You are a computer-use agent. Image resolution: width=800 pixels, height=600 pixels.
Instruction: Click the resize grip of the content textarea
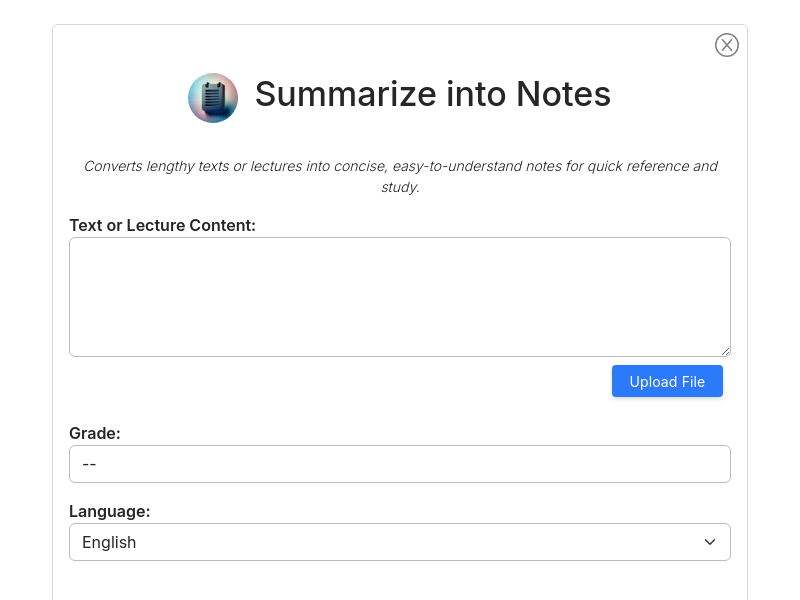click(x=726, y=351)
